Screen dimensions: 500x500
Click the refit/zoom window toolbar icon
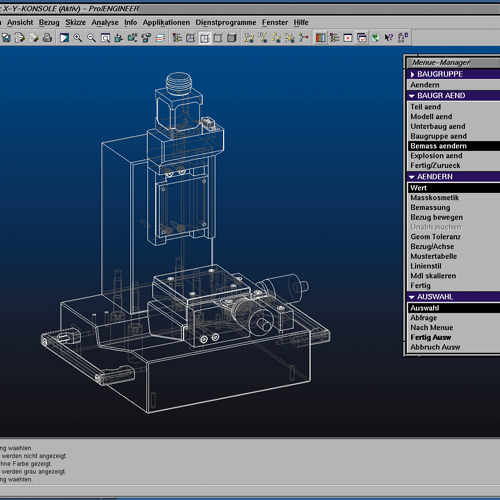105,38
